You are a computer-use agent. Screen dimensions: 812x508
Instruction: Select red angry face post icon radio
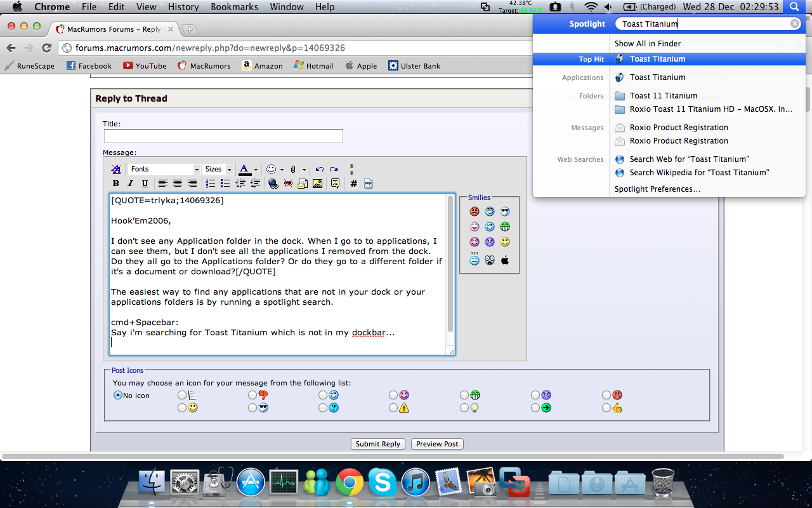click(x=607, y=395)
